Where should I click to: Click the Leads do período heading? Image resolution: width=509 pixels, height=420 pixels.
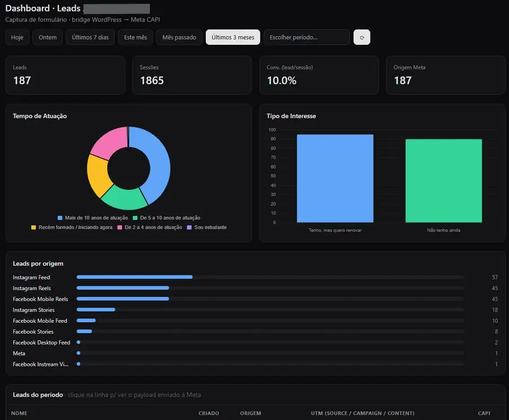[x=38, y=395]
